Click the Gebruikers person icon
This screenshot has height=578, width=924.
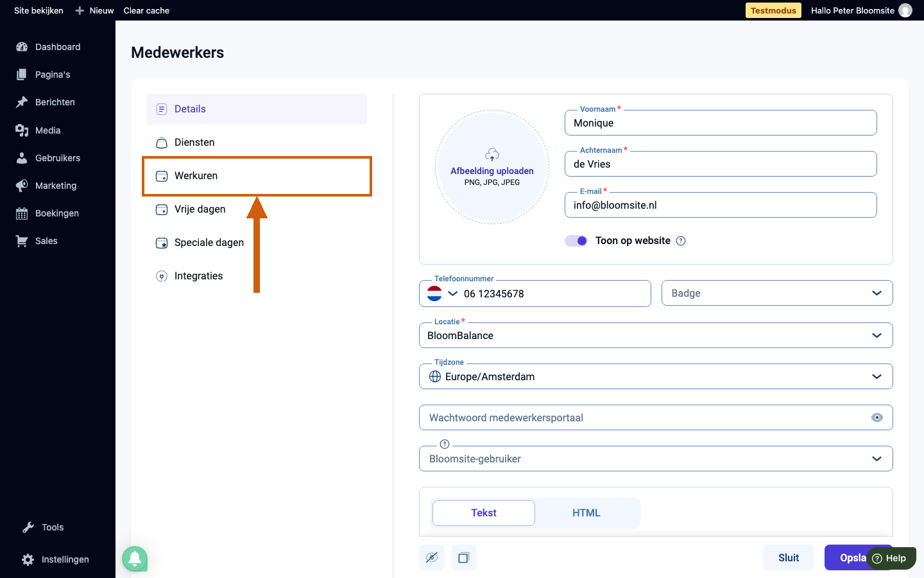(x=22, y=158)
